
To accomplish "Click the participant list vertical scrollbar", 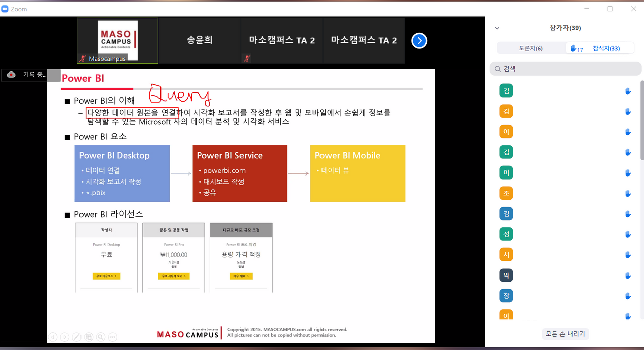I will 641,121.
